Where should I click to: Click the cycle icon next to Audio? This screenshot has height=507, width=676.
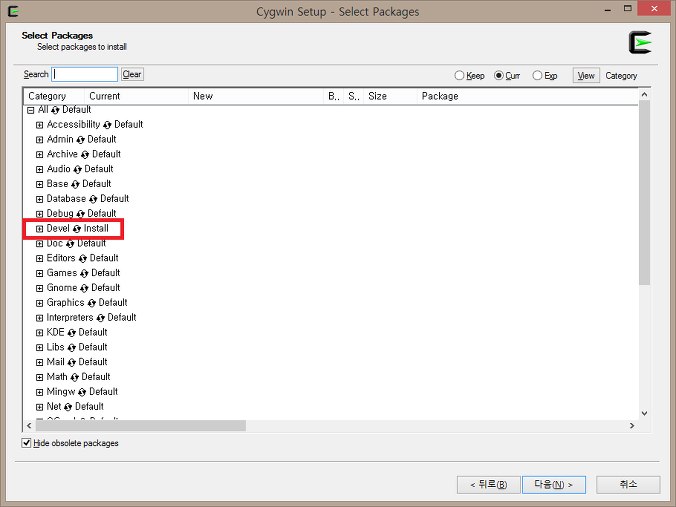click(x=77, y=169)
